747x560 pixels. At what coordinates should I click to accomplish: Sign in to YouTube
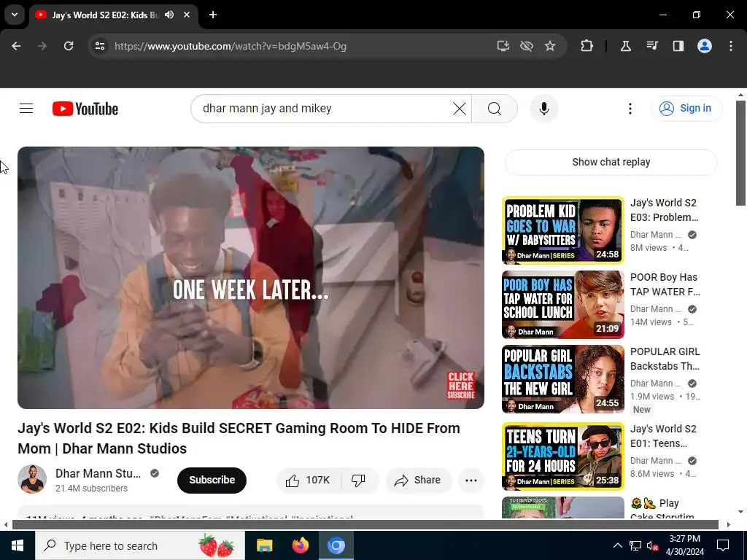(686, 109)
